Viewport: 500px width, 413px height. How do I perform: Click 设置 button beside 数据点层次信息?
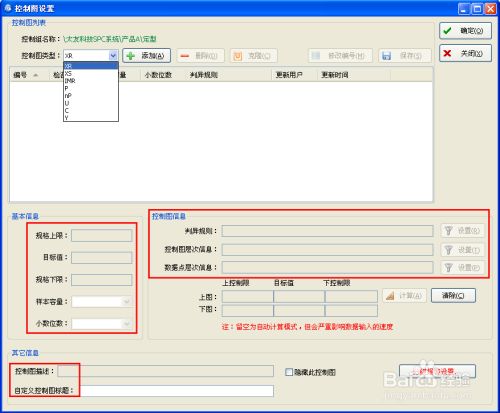point(462,267)
